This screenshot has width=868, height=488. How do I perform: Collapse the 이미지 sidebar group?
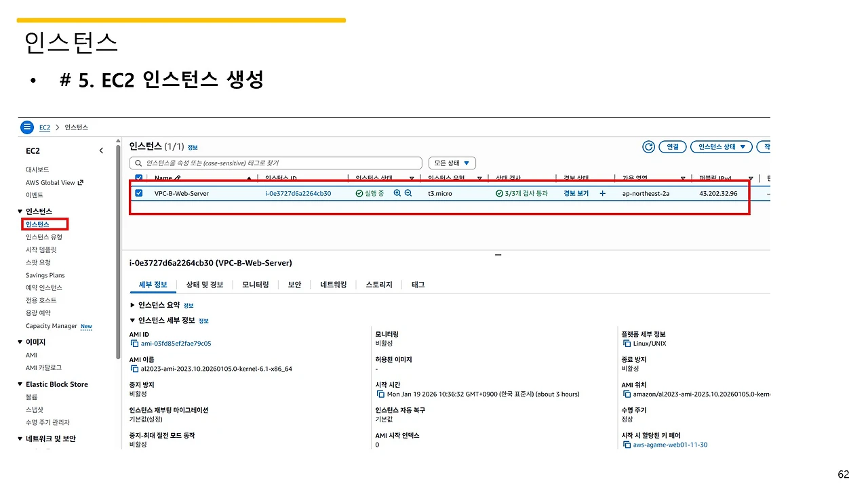(x=20, y=342)
